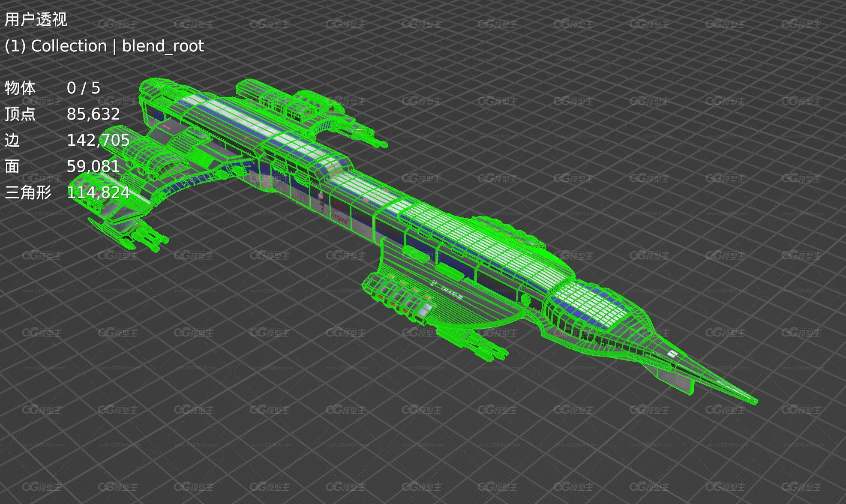Click the face count '59,081'
The image size is (846, 504).
(x=93, y=166)
